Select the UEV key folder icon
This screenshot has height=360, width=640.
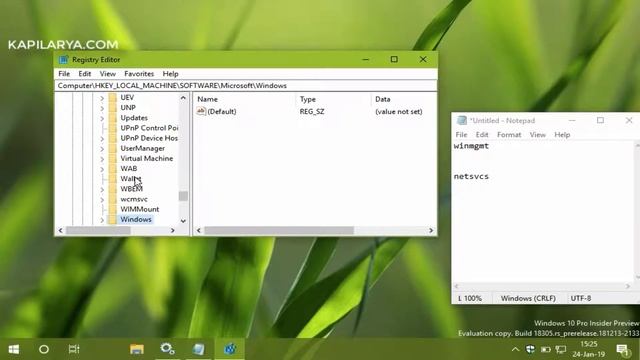pos(113,98)
